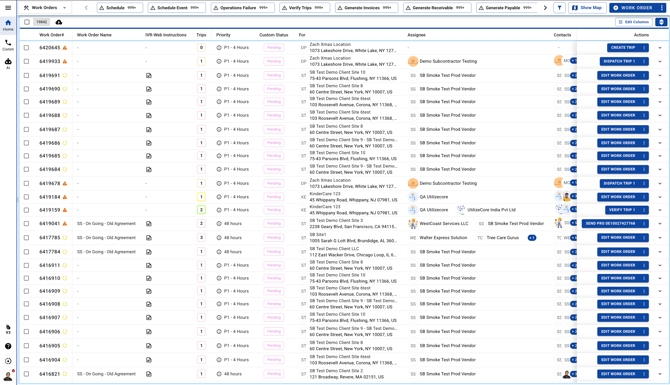The height and width of the screenshot is (385, 670).
Task: Expand row 6419041 with its arrow
Action: click(660, 224)
